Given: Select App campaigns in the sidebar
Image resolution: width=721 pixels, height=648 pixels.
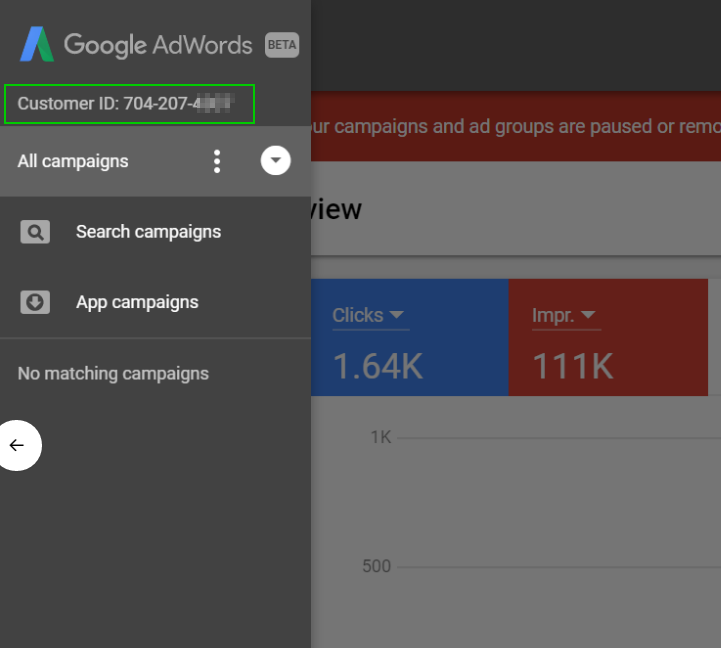Looking at the screenshot, I should (137, 302).
